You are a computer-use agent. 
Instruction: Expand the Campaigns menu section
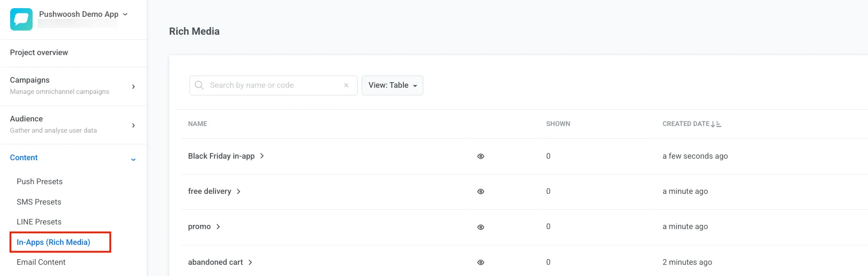133,87
